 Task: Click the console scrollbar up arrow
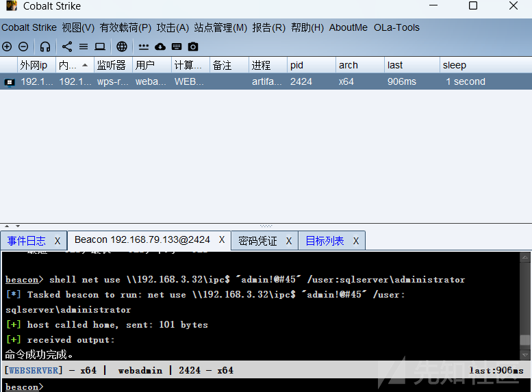tap(525, 258)
